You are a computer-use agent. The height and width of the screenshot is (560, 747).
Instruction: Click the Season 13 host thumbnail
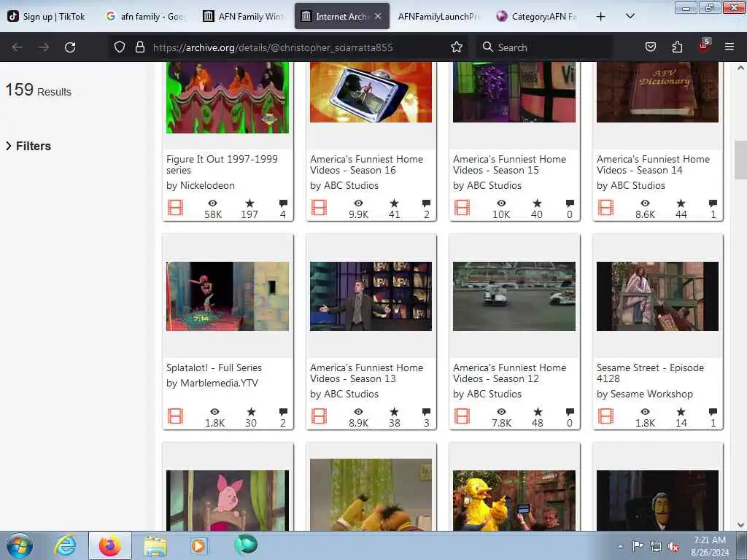(x=371, y=296)
